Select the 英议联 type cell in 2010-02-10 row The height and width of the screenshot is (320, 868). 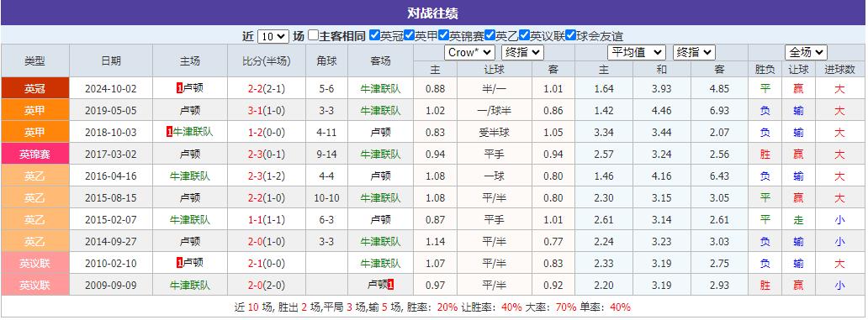click(34, 264)
